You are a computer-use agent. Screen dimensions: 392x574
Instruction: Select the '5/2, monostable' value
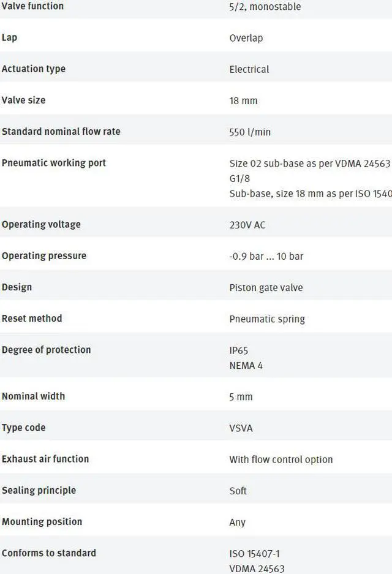click(x=265, y=7)
